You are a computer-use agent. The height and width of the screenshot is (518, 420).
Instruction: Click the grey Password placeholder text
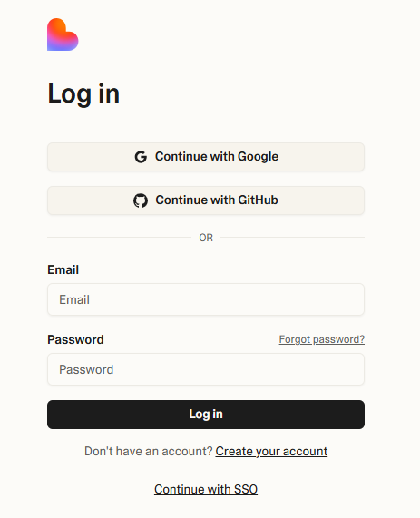[86, 369]
